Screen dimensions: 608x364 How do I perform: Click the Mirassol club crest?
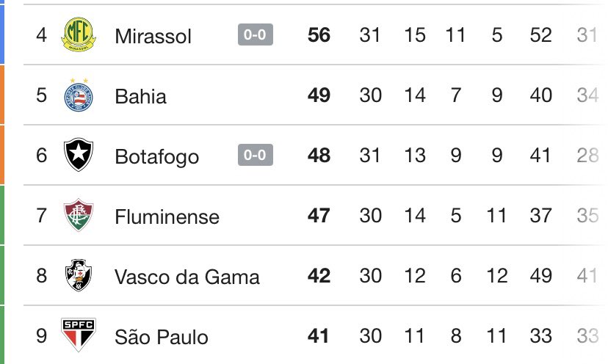click(x=78, y=35)
